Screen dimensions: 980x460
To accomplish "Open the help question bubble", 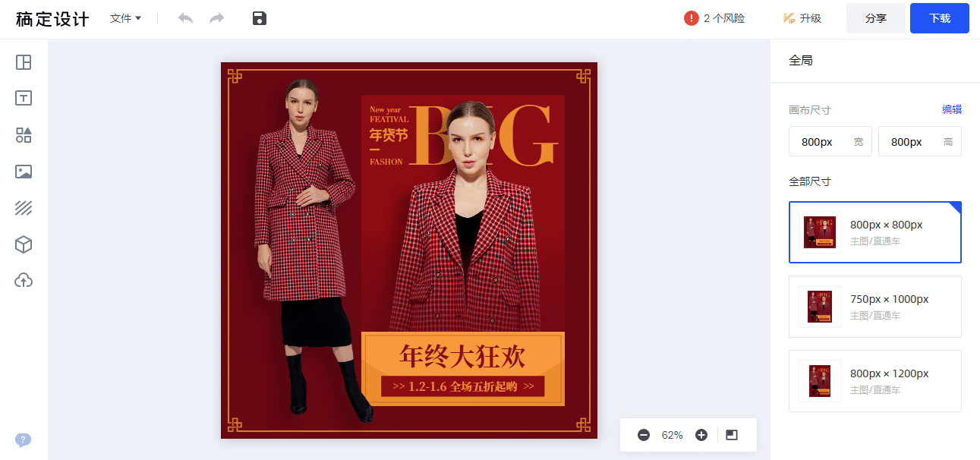I will pyautogui.click(x=24, y=440).
